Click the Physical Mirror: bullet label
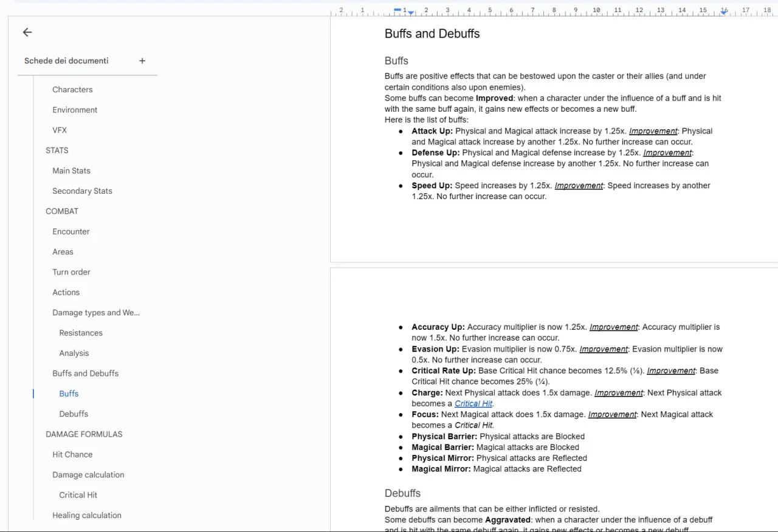 pos(443,459)
